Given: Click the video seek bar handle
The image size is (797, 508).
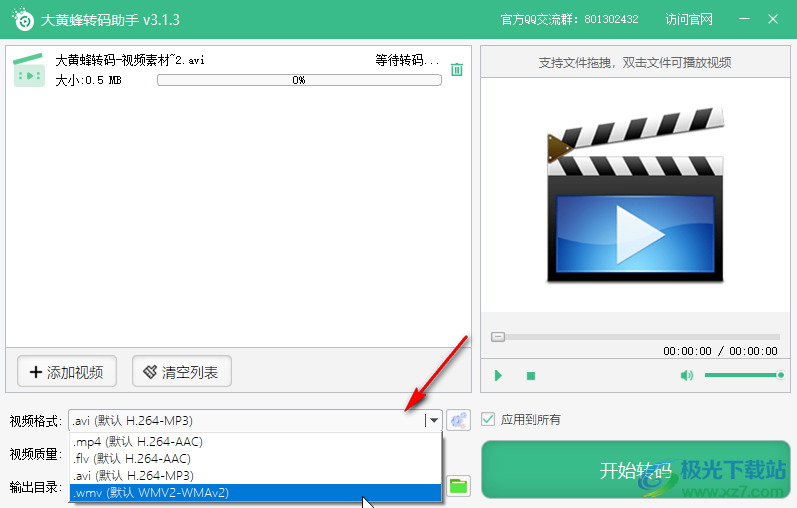Looking at the screenshot, I should [498, 337].
